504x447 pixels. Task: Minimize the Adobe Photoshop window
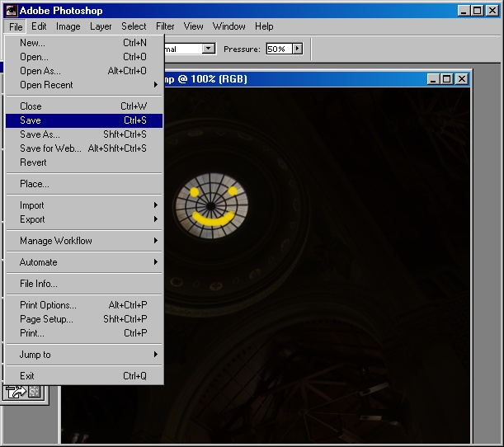464,11
